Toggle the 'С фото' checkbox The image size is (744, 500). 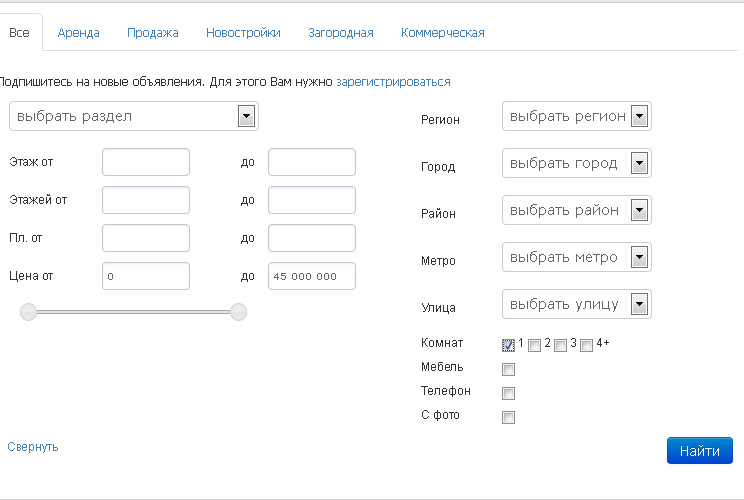coord(508,417)
